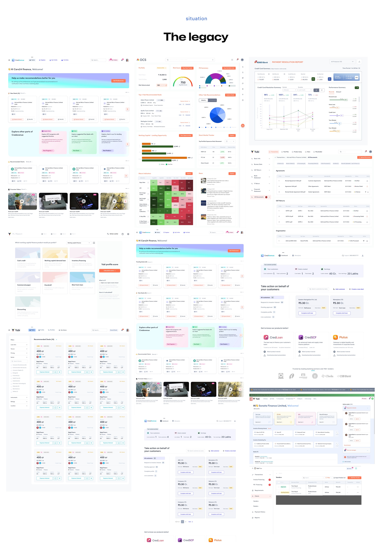Click the download icon in OCS right sidebar
This screenshot has width=392, height=554.
click(243, 67)
